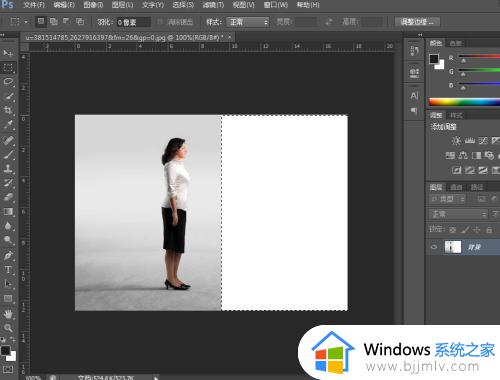The height and width of the screenshot is (380, 500).
Task: Add a Posterize adjustment
Action: coord(470,170)
